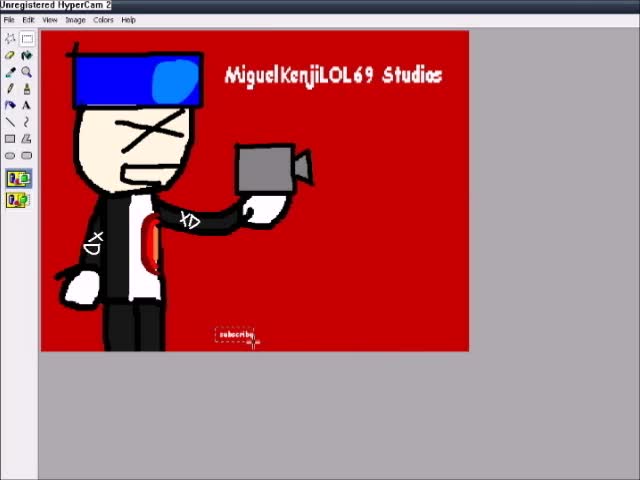Image resolution: width=640 pixels, height=480 pixels.
Task: Enable opaque selection background option
Action: tap(19, 179)
